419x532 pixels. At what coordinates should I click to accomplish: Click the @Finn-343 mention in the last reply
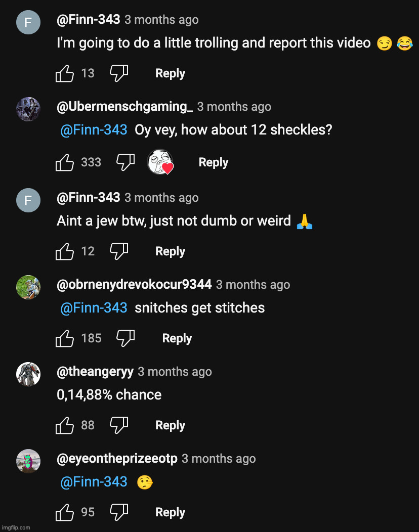pos(94,482)
